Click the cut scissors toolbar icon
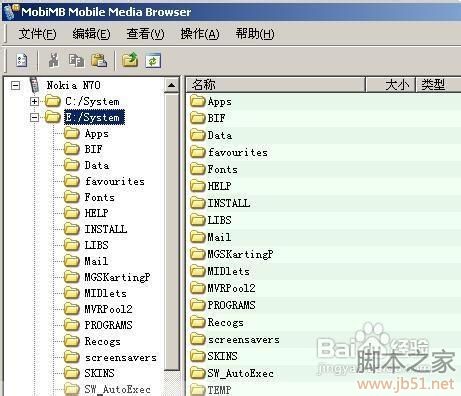 coord(54,60)
